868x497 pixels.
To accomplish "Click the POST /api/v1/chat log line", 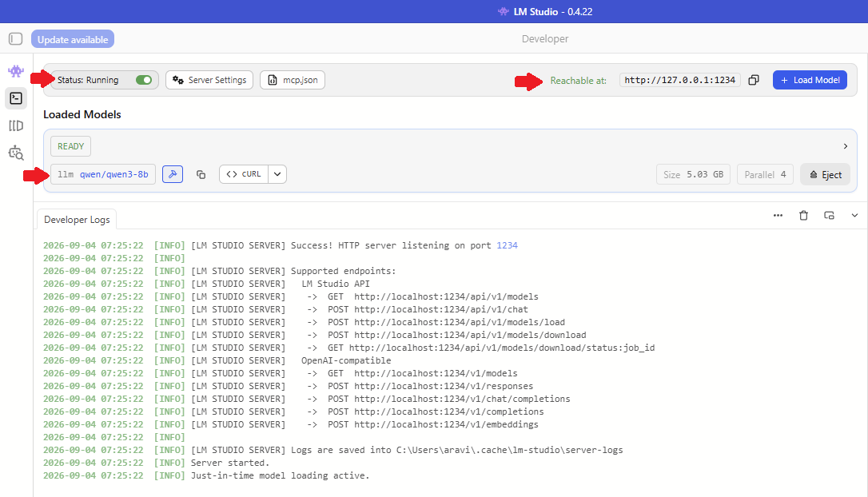I will (285, 309).
